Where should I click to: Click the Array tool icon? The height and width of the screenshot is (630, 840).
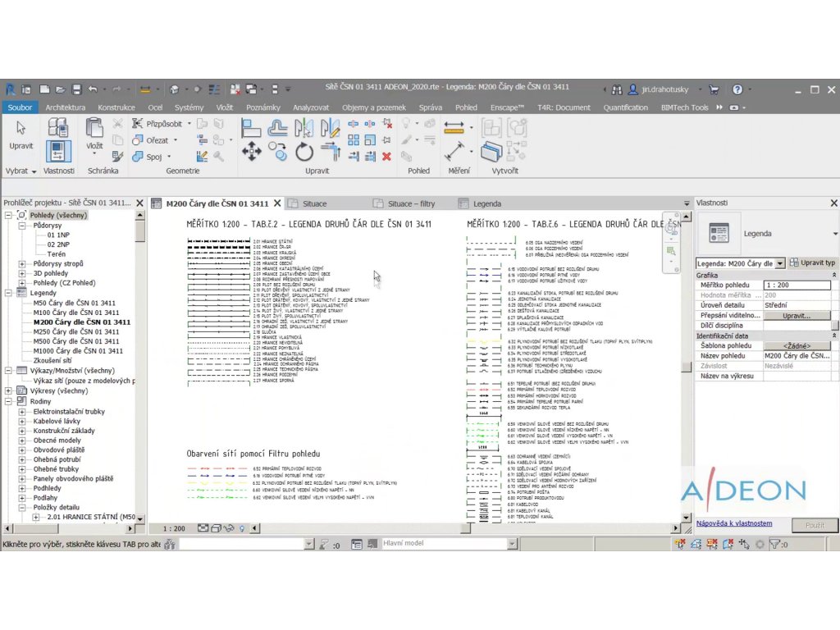point(354,140)
